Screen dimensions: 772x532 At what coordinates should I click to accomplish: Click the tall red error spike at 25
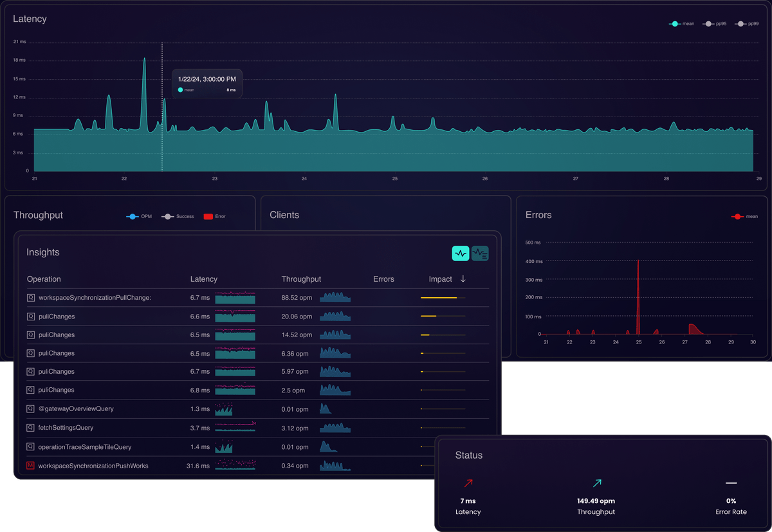(x=638, y=296)
